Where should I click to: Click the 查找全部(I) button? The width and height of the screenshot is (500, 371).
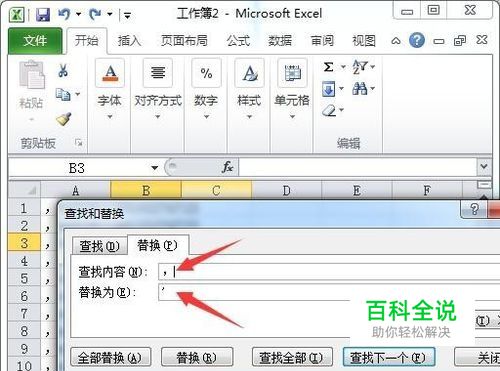pos(292,357)
